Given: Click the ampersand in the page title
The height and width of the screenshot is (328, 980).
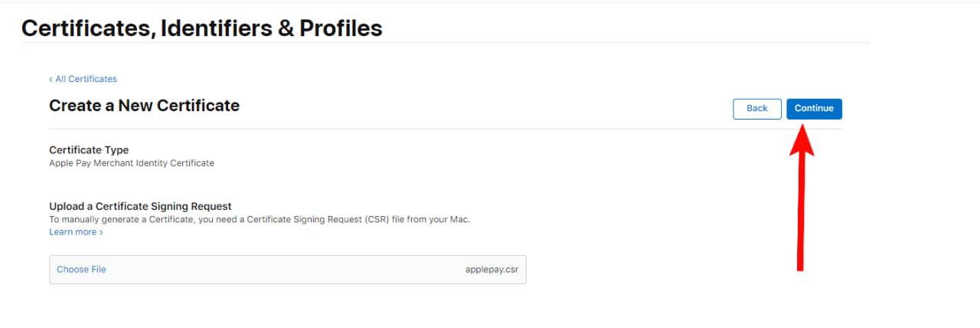Looking at the screenshot, I should coord(284,28).
